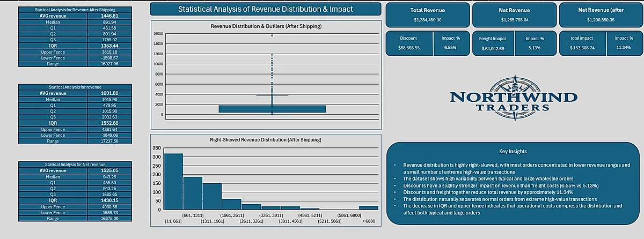
Task: Click the > 6000 overflow histogram bar
Action: coord(368,207)
